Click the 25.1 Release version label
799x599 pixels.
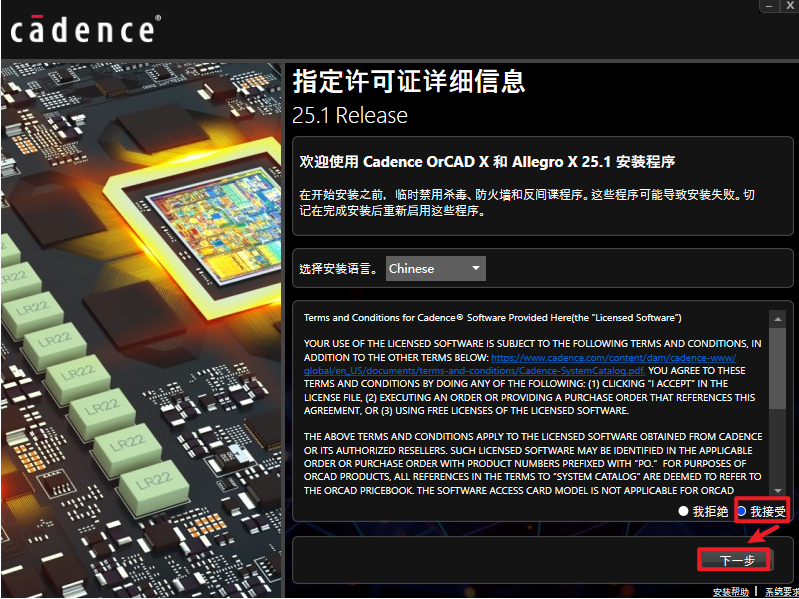click(350, 115)
